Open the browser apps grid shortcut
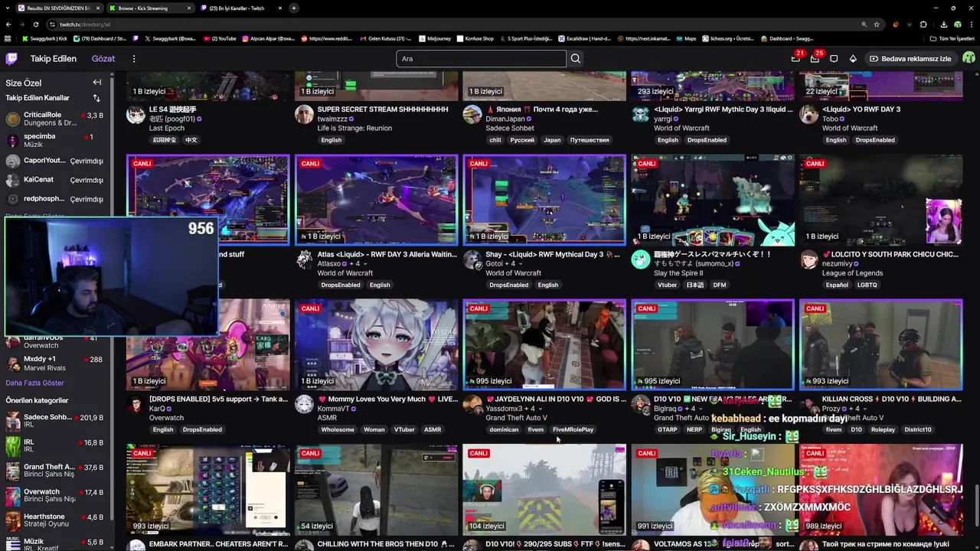 click(x=8, y=38)
